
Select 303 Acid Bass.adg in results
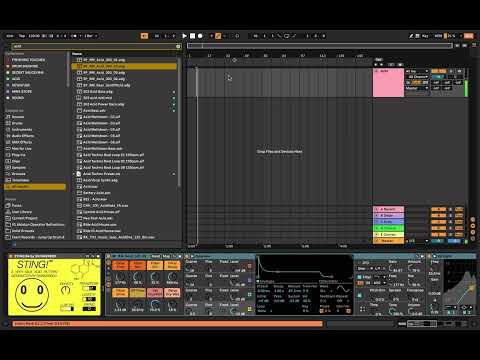point(98,92)
